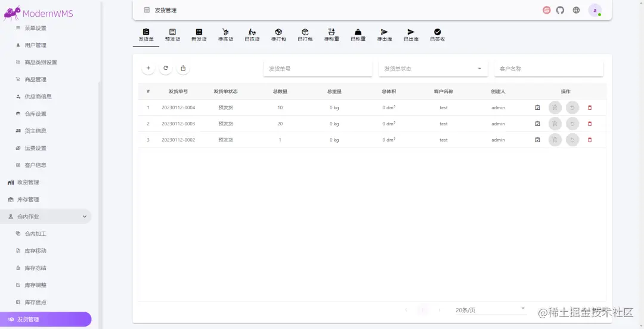Switch to the 已打包 tab

(x=305, y=35)
